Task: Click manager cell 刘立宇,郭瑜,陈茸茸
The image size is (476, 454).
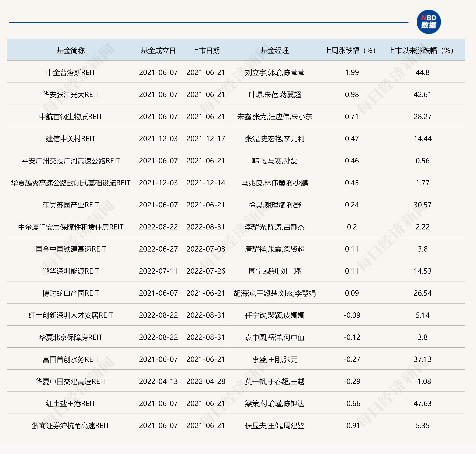Action: point(275,72)
